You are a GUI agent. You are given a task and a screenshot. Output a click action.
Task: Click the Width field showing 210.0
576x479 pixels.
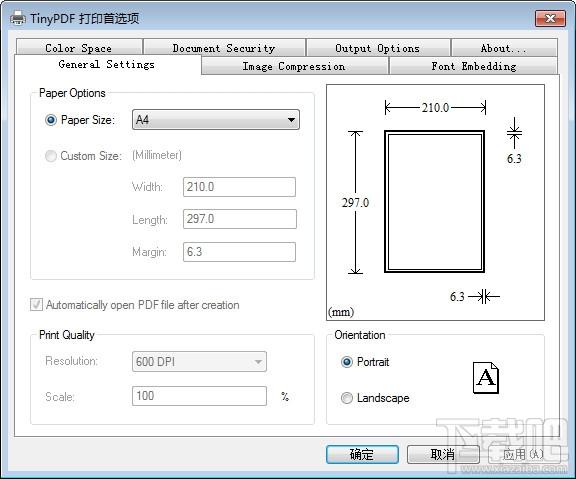(239, 187)
